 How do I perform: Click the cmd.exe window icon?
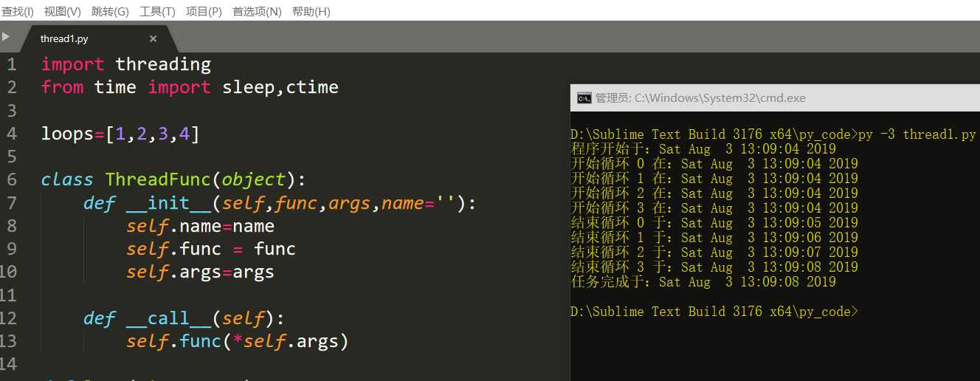pyautogui.click(x=584, y=97)
